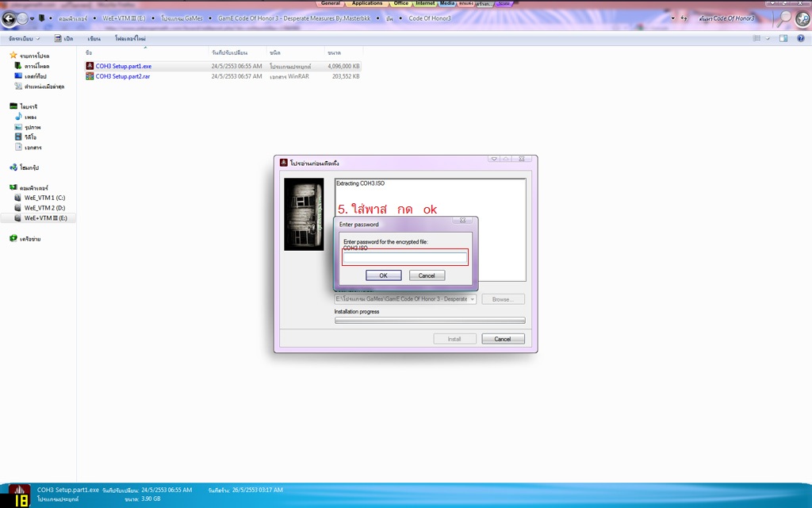Click the เปิด open toolbar button
The height and width of the screenshot is (508, 812).
coord(63,38)
